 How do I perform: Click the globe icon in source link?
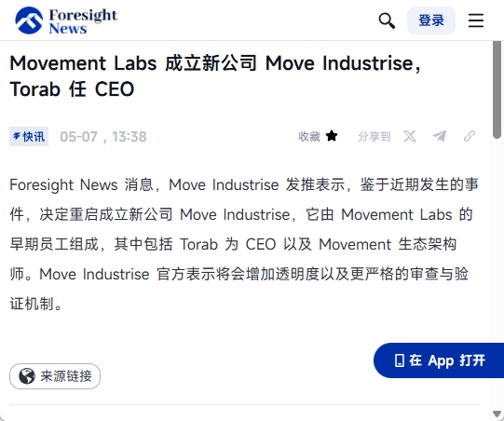[x=27, y=376]
